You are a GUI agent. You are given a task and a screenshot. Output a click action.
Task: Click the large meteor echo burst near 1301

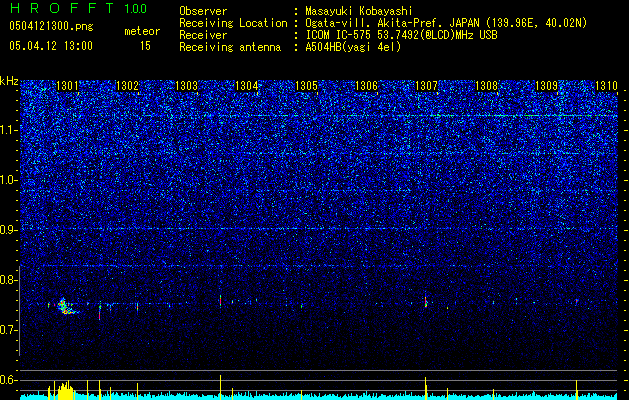click(x=65, y=307)
